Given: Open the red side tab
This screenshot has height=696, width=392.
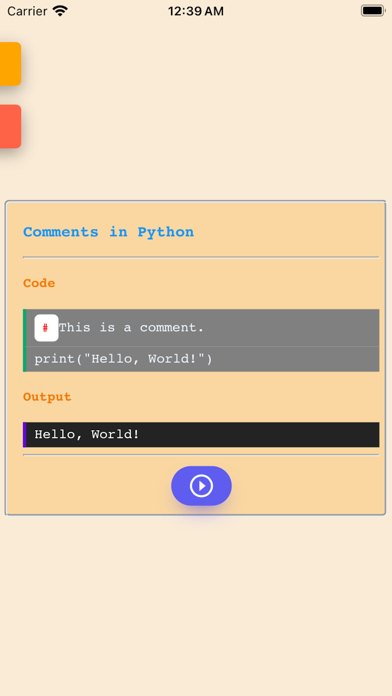Looking at the screenshot, I should coord(10,127).
